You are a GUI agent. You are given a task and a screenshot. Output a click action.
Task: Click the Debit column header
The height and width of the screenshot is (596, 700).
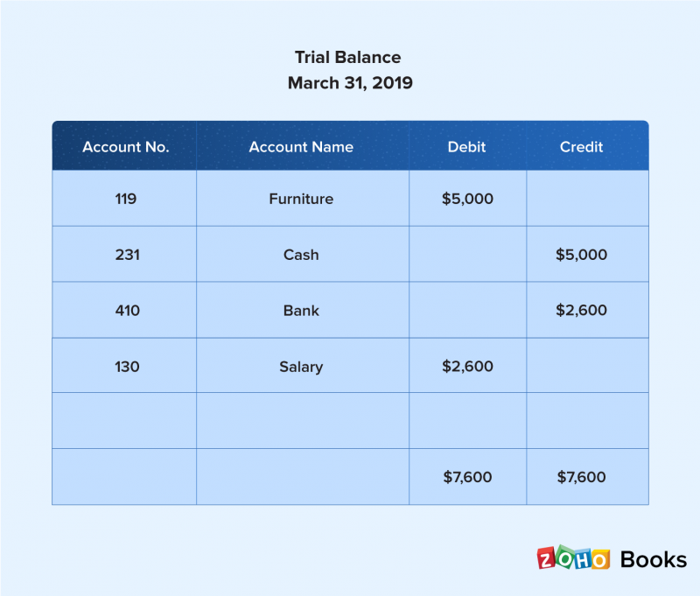[467, 146]
